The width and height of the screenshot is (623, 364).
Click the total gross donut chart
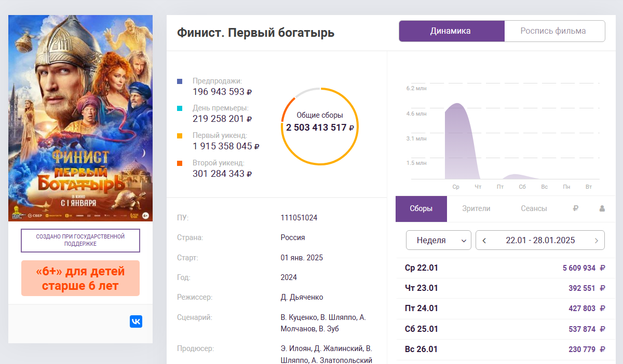pyautogui.click(x=320, y=127)
